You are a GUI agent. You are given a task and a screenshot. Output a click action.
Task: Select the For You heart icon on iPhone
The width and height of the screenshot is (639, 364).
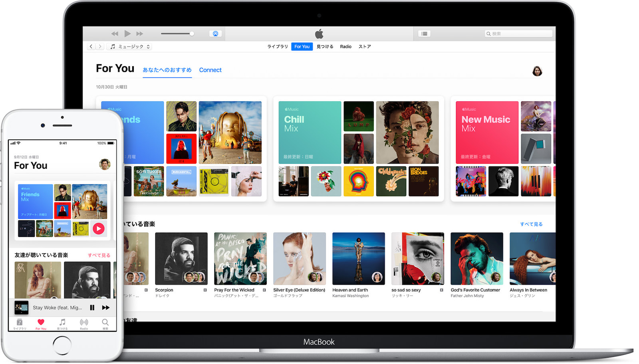click(41, 324)
